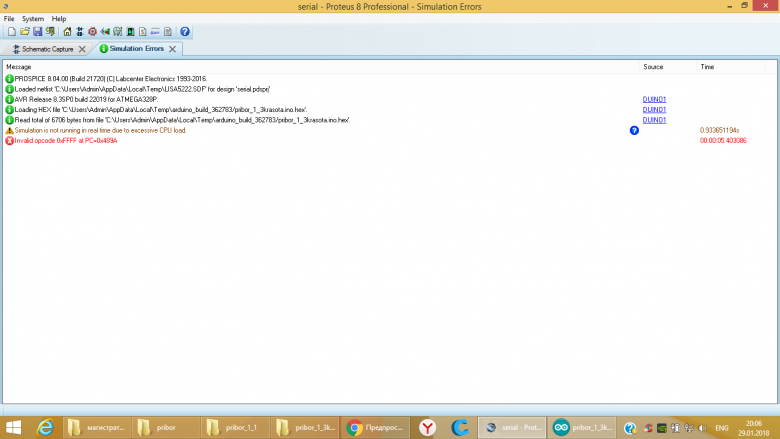Click DUINO1 link in AVR Release row
Viewport: 780px width, 439px height.
point(654,99)
